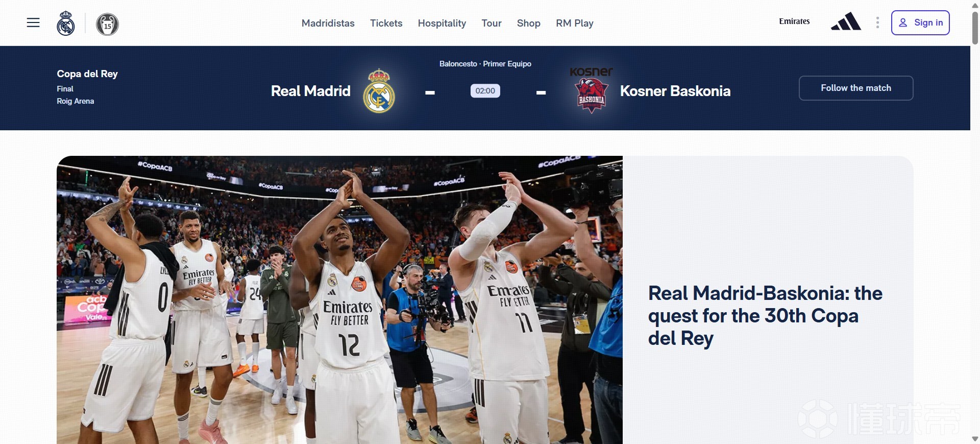980x444 pixels.
Task: Open the Hospitality page
Action: coord(442,24)
